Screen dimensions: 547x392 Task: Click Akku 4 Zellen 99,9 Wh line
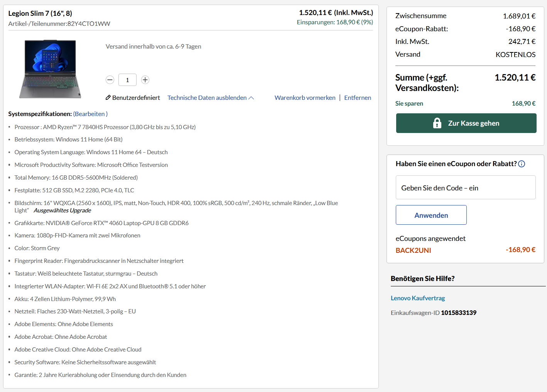point(65,299)
